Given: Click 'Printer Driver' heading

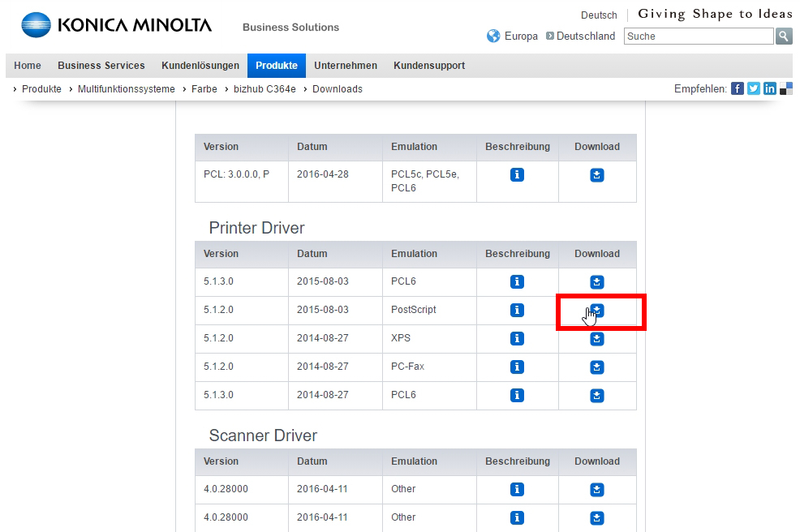Looking at the screenshot, I should [x=256, y=228].
